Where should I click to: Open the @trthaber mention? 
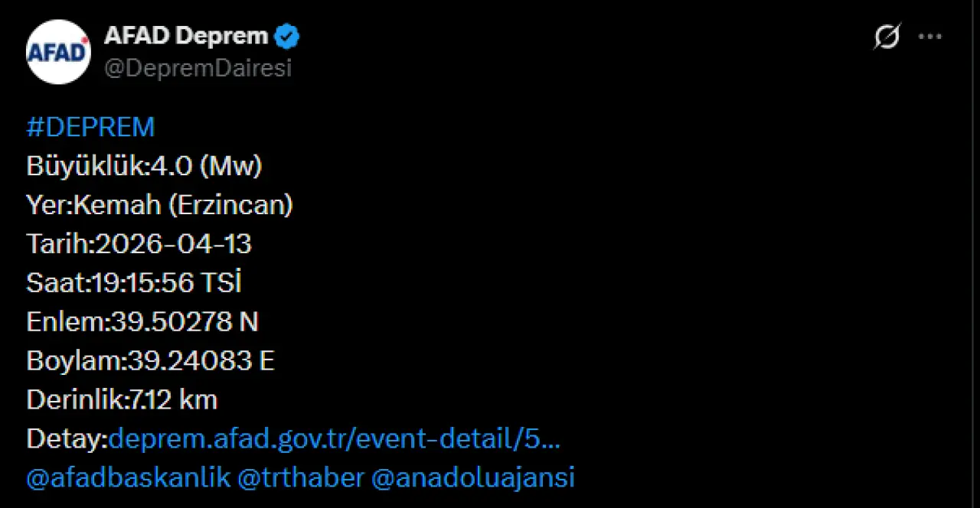(301, 478)
